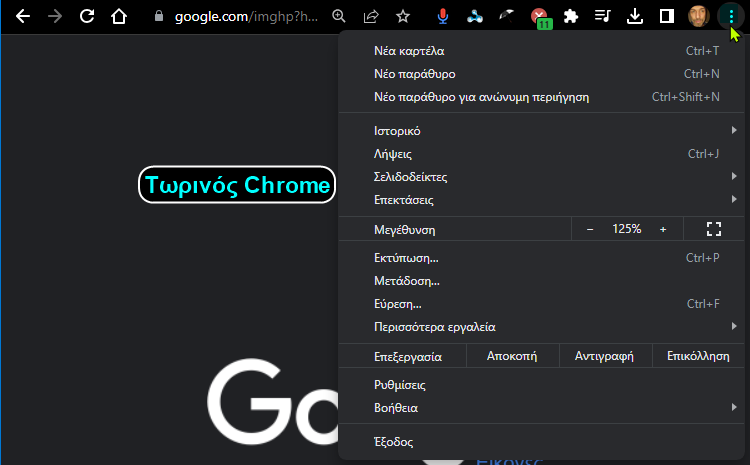
Task: Reload the page with the refresh icon
Action: click(87, 16)
